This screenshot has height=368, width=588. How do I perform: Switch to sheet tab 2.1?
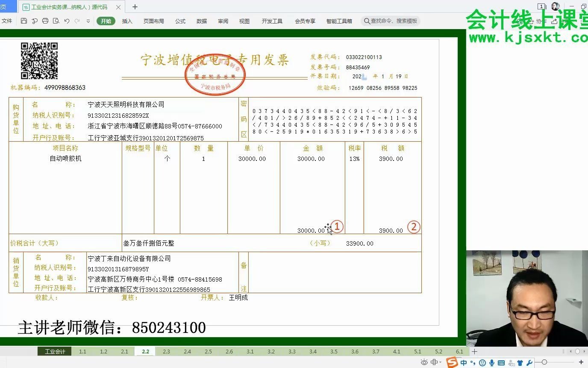click(x=124, y=351)
